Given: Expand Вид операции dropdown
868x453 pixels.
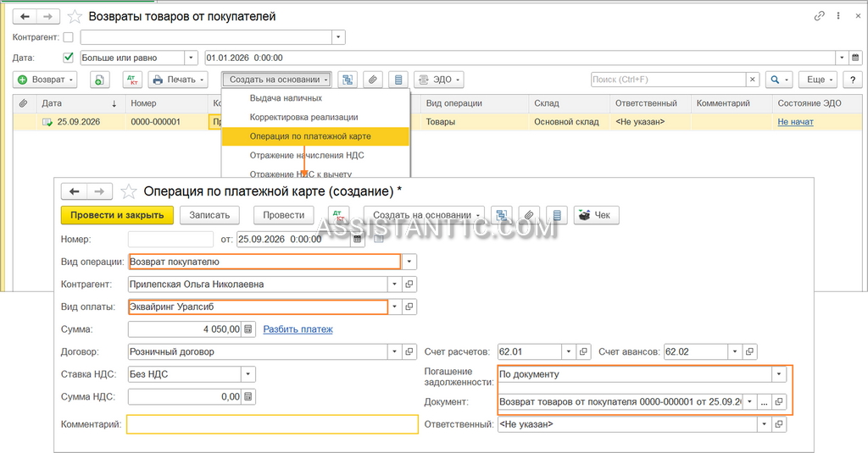Looking at the screenshot, I should click(x=409, y=262).
